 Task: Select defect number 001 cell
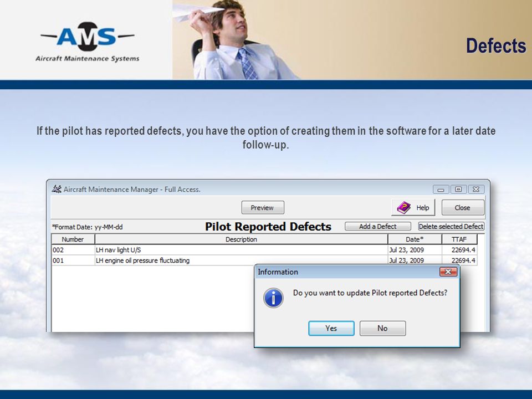[73, 260]
